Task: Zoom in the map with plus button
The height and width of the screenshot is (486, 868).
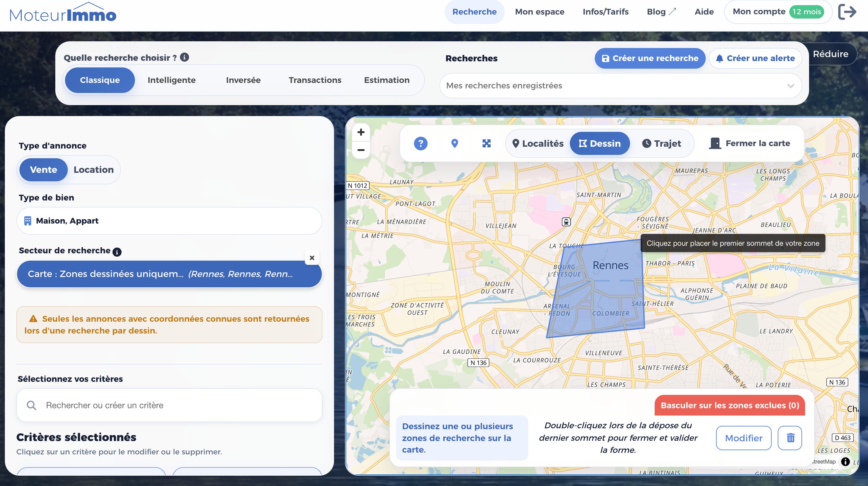Action: (x=361, y=132)
